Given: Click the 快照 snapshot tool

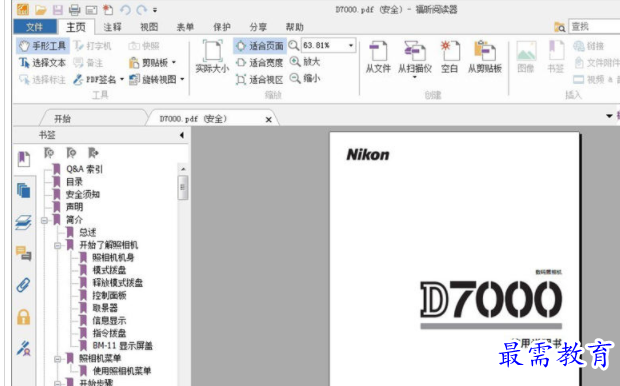Looking at the screenshot, I should click(144, 46).
